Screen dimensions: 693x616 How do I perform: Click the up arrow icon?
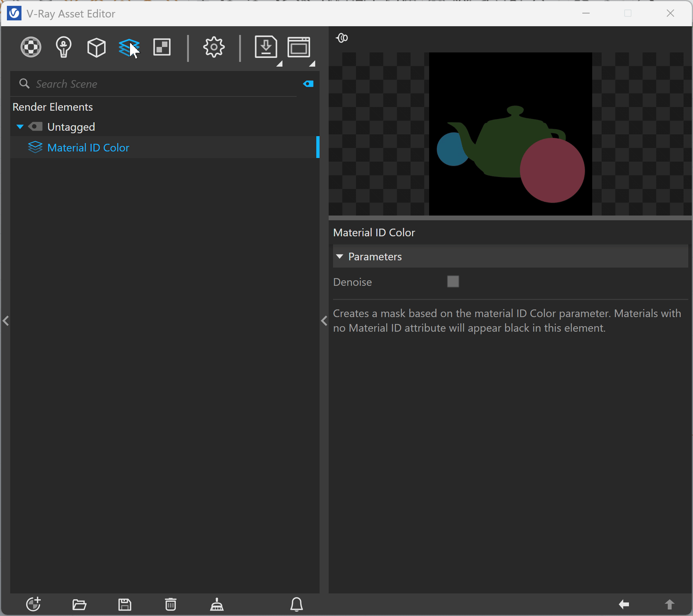click(670, 605)
